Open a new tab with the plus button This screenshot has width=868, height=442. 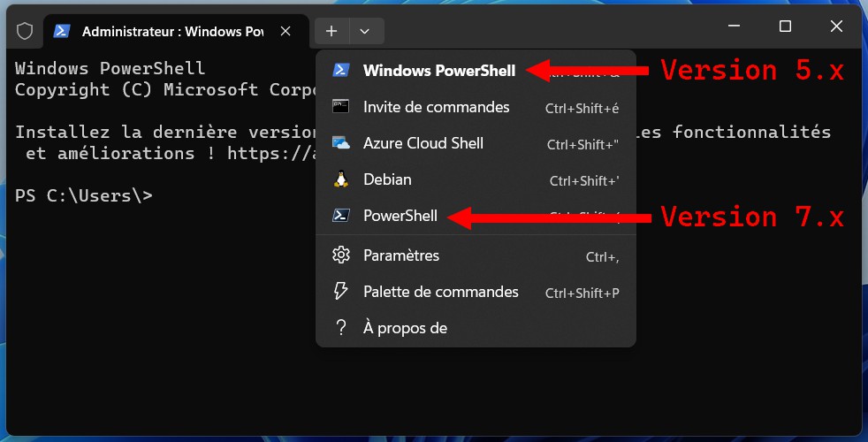(x=331, y=31)
